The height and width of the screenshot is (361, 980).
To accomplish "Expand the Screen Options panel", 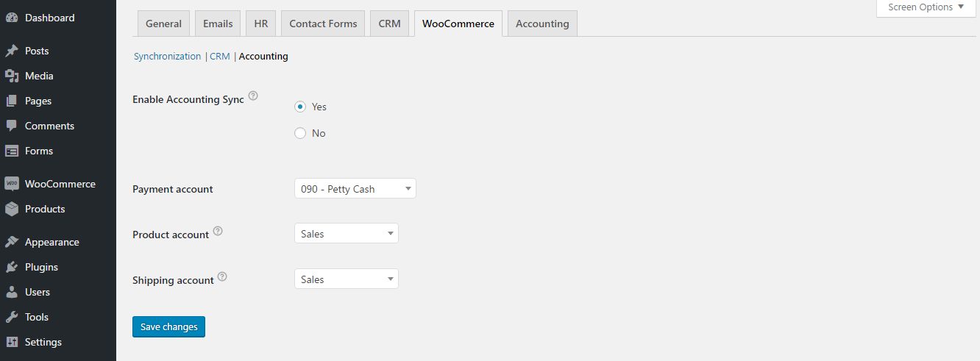I will coord(926,7).
